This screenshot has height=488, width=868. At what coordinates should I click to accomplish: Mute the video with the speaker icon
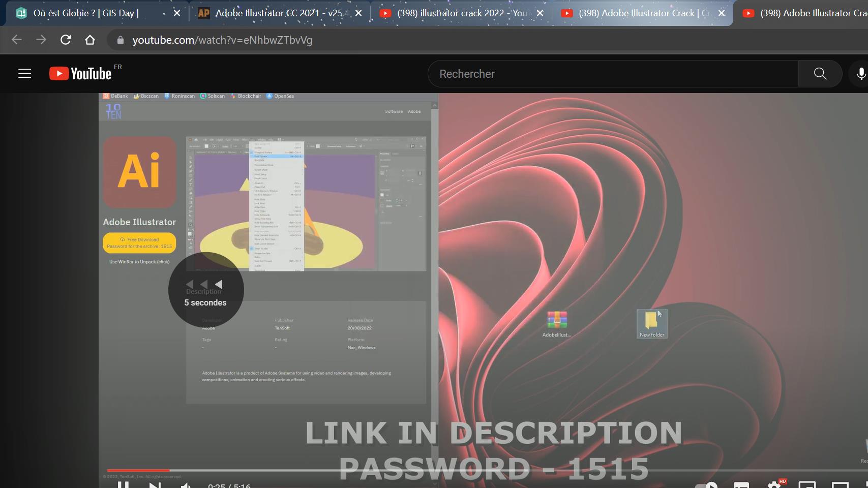(186, 485)
